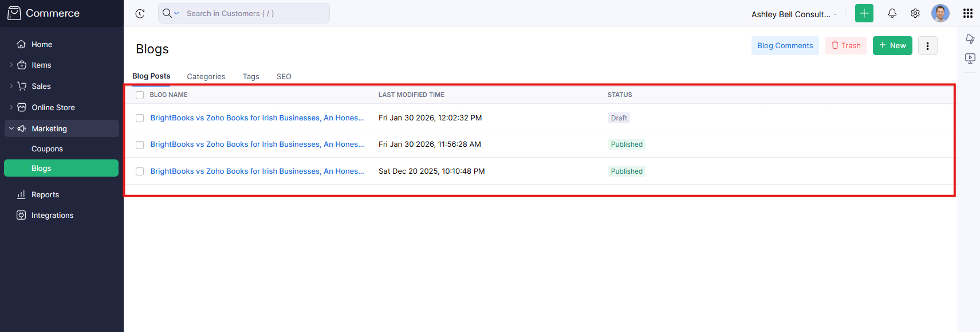Switch to the SEO tab
Viewport: 980px width, 332px height.
(x=284, y=76)
